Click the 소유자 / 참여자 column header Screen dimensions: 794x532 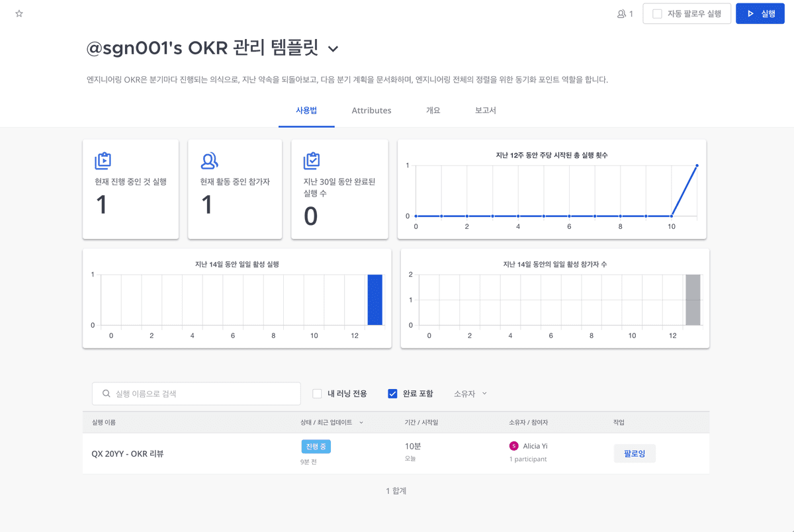529,422
